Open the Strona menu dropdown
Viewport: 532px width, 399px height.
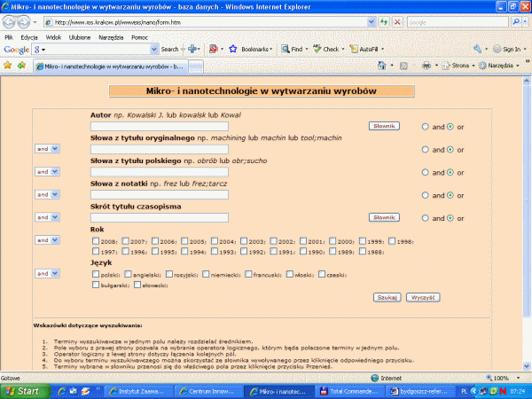click(x=458, y=66)
